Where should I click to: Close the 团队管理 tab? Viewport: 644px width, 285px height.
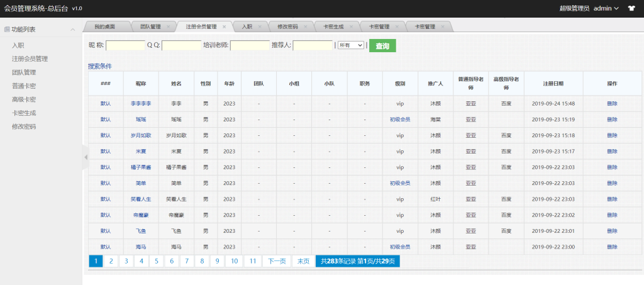[169, 26]
